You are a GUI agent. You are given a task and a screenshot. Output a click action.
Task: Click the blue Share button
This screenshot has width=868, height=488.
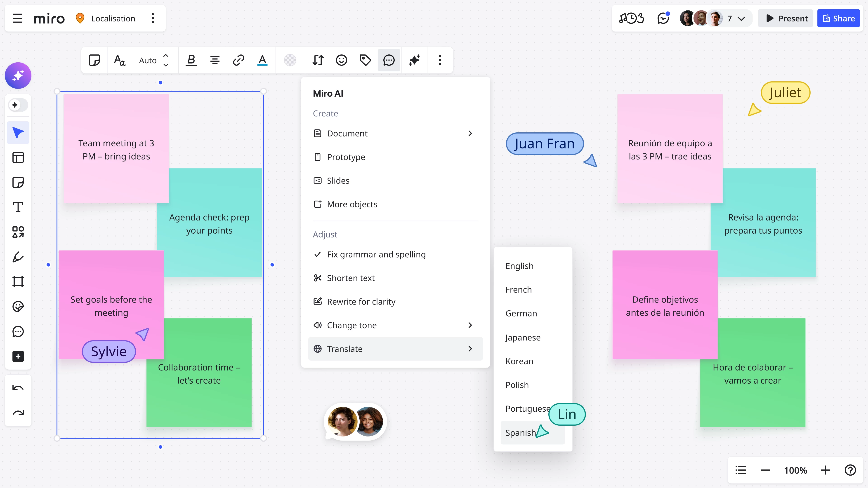tap(838, 19)
